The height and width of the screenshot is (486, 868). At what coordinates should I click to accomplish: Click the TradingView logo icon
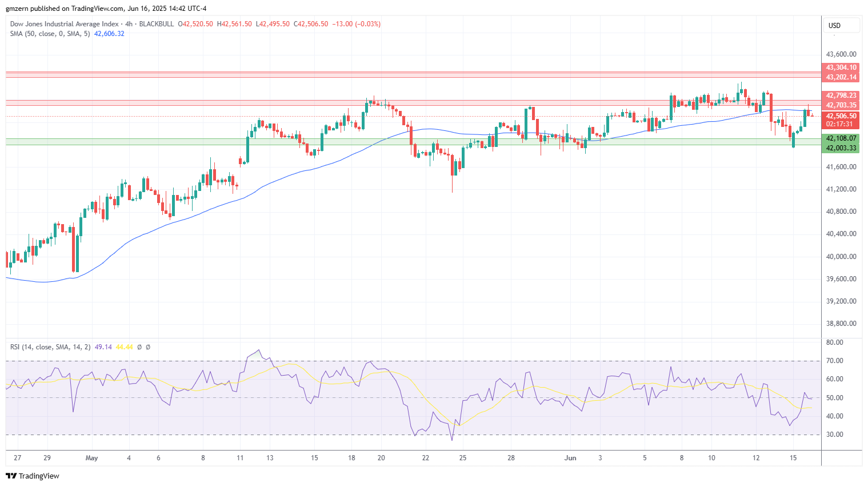pyautogui.click(x=11, y=476)
